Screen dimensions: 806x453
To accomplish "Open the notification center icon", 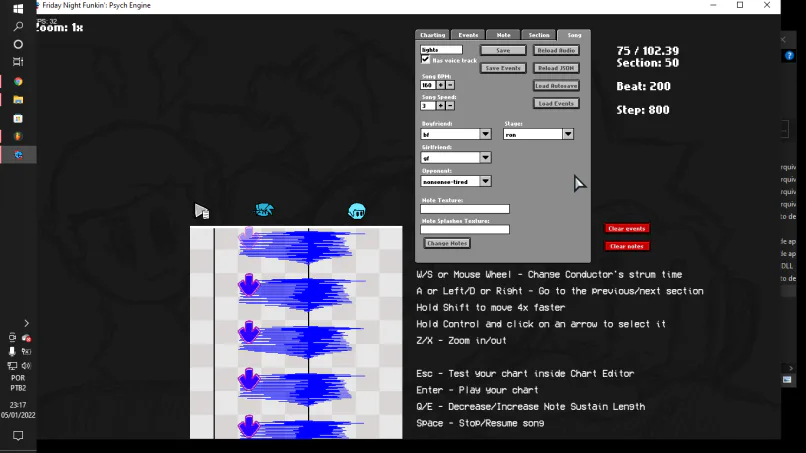I will (x=18, y=436).
